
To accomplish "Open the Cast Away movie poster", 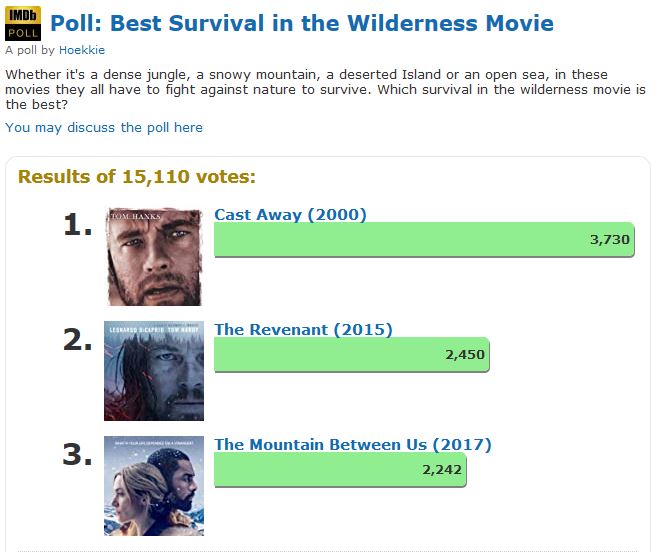I will pyautogui.click(x=153, y=257).
